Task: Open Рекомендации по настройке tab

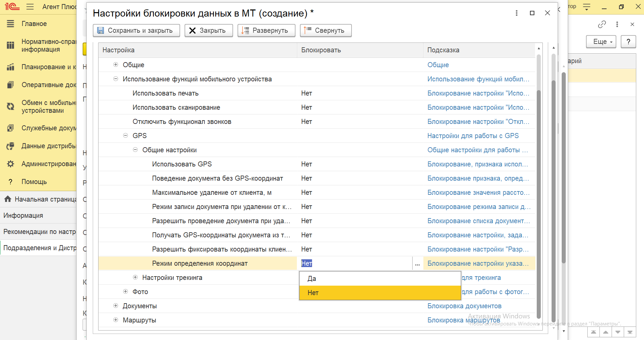Action: [38, 232]
